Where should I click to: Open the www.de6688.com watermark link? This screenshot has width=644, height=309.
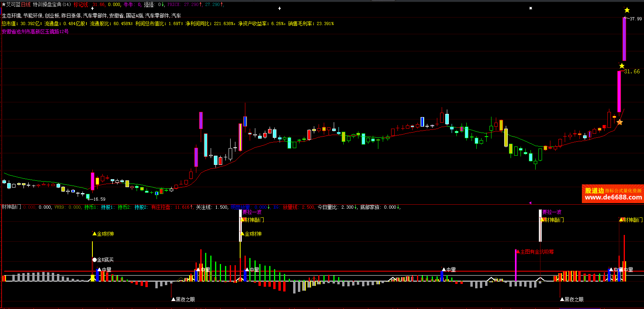tap(613, 198)
